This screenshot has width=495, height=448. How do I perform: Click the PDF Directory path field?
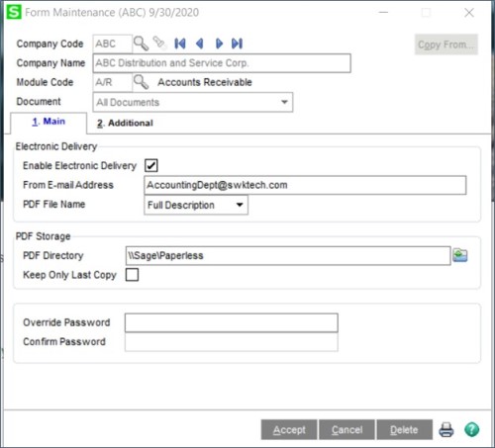pyautogui.click(x=288, y=255)
